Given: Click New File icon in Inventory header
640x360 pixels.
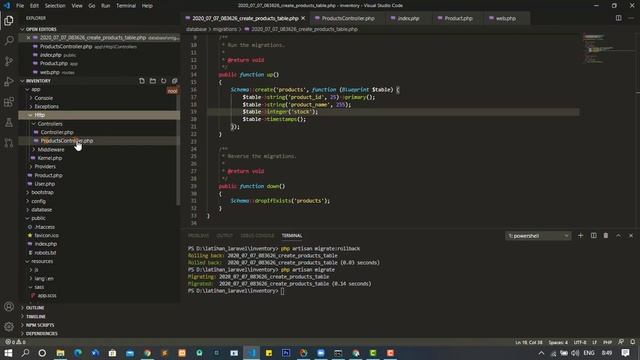Looking at the screenshot, I should click(142, 81).
